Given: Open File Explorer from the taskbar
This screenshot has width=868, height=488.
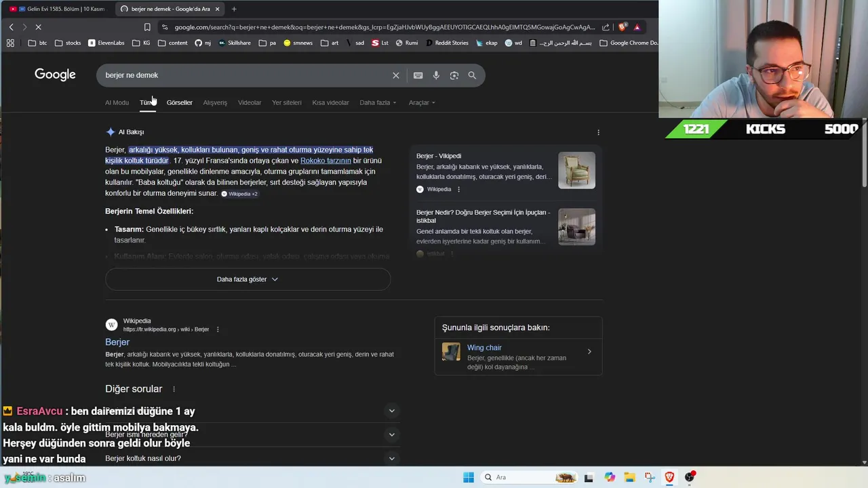Looking at the screenshot, I should pyautogui.click(x=629, y=477).
